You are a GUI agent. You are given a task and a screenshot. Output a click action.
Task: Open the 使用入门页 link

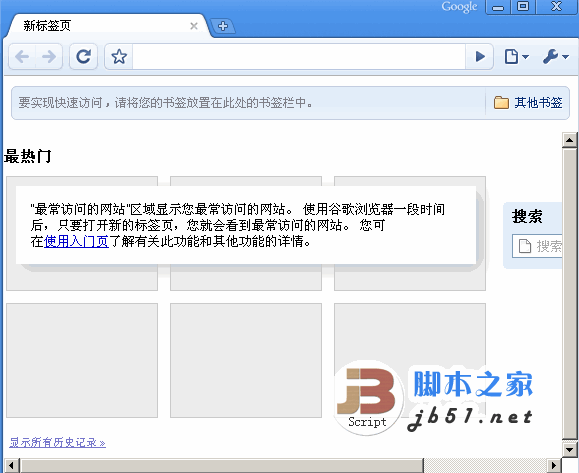coord(76,241)
